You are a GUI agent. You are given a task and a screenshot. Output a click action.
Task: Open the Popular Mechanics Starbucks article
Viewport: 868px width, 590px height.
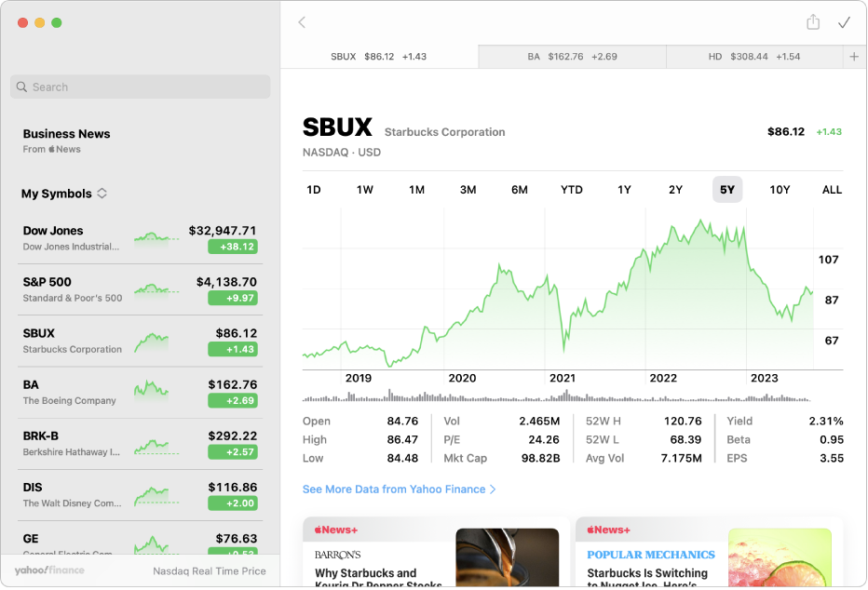point(709,552)
